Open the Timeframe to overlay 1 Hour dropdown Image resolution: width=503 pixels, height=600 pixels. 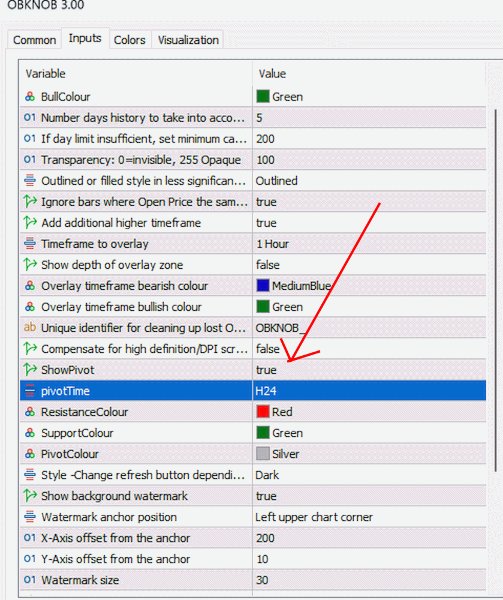[369, 244]
